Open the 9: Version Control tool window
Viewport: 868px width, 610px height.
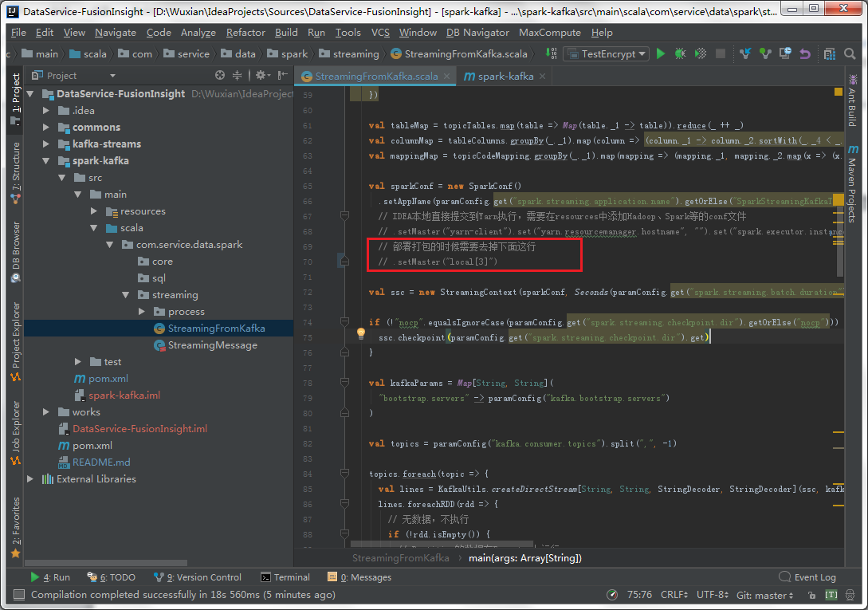point(198,577)
